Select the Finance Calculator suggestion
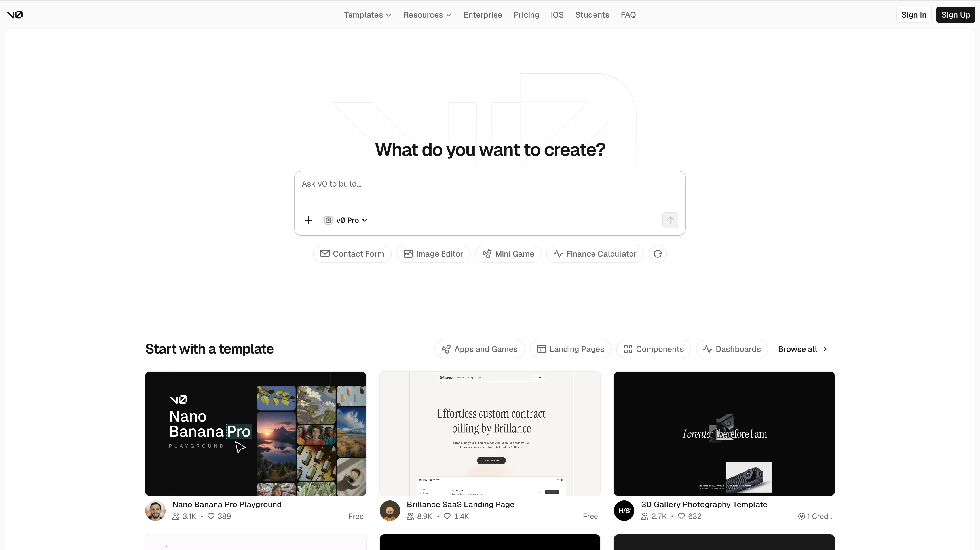Viewport: 980px width, 550px height. click(595, 254)
